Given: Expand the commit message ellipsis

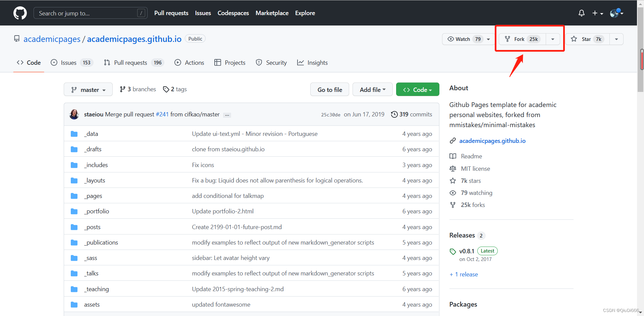Looking at the screenshot, I should pyautogui.click(x=227, y=115).
